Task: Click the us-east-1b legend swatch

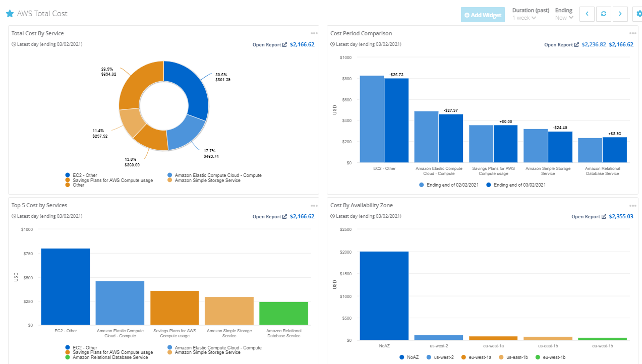Action: tap(501, 357)
